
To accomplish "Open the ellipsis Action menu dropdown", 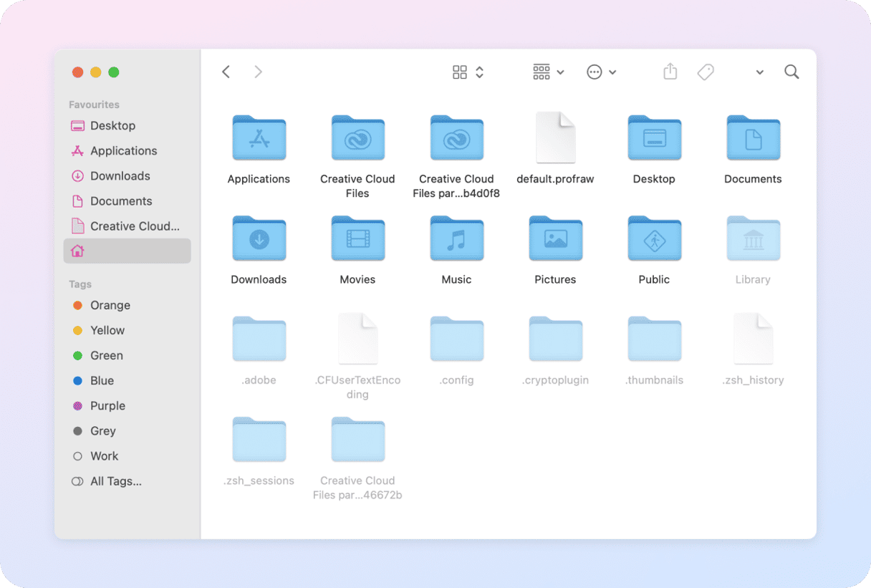I will tap(601, 72).
